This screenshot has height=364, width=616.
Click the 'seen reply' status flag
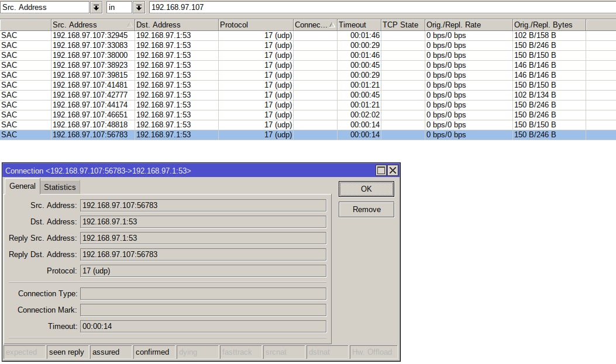pos(67,352)
